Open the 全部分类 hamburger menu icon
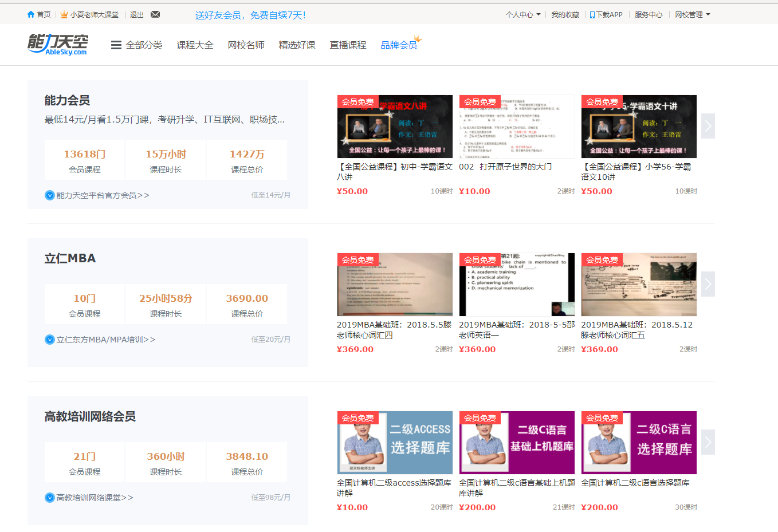 [116, 45]
